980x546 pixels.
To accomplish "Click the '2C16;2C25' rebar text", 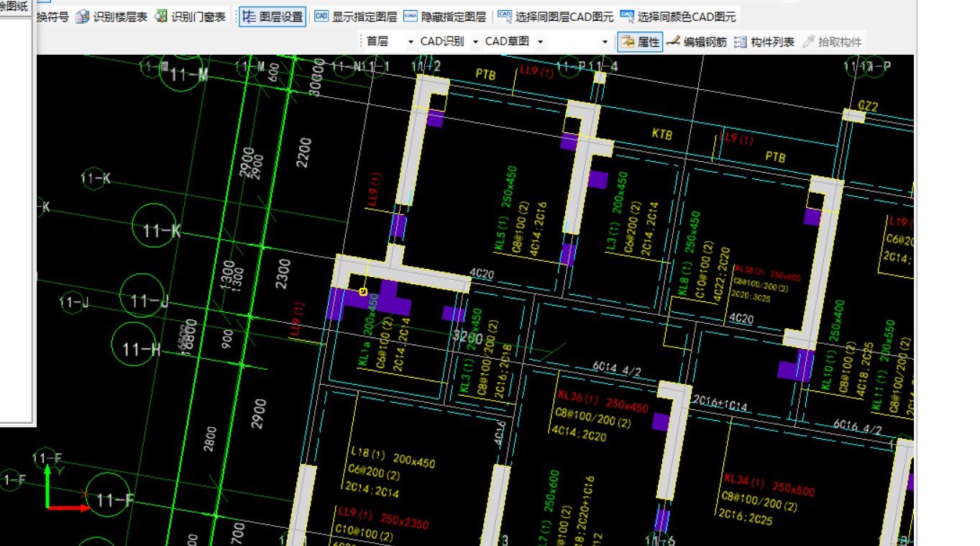I will (747, 519).
